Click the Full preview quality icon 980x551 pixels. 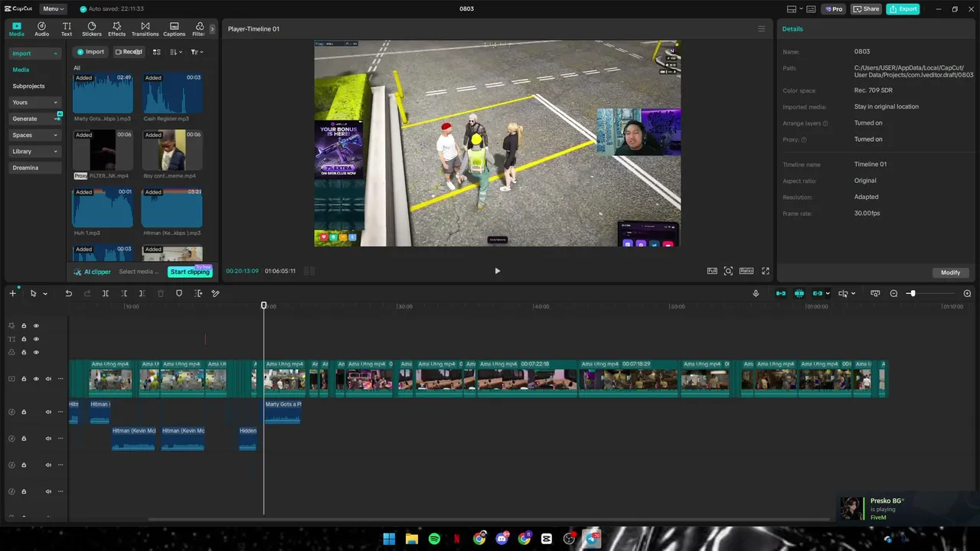tap(712, 271)
